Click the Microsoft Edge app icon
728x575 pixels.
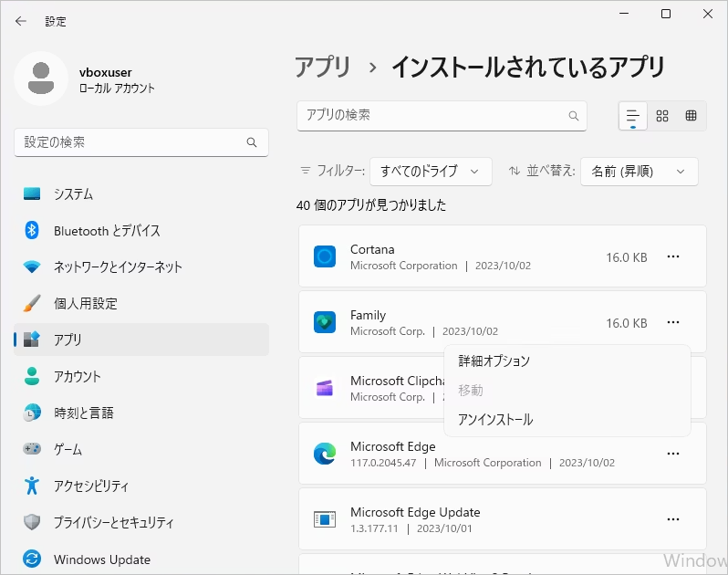325,454
